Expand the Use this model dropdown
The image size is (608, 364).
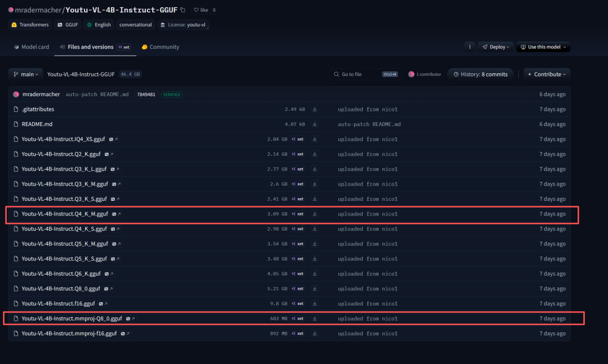[543, 47]
